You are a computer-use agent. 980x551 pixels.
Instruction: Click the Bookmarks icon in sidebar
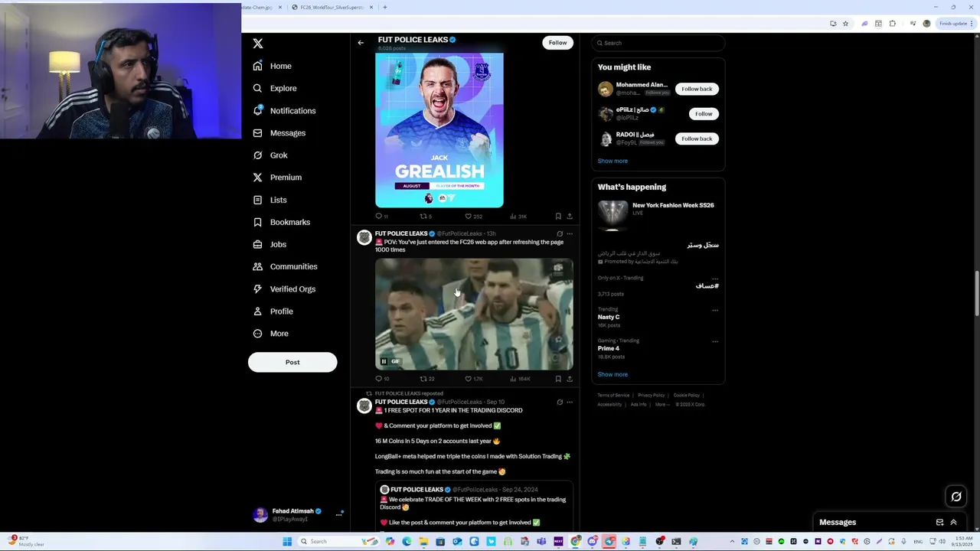[x=257, y=222]
